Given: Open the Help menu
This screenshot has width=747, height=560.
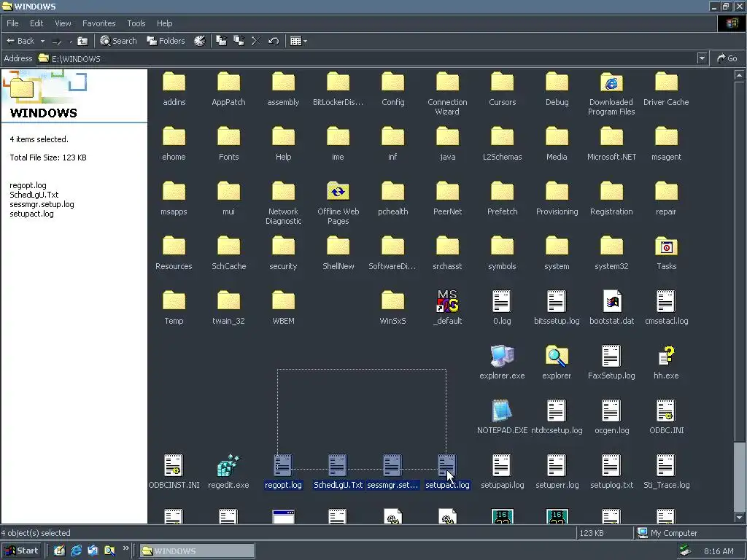Looking at the screenshot, I should [164, 23].
